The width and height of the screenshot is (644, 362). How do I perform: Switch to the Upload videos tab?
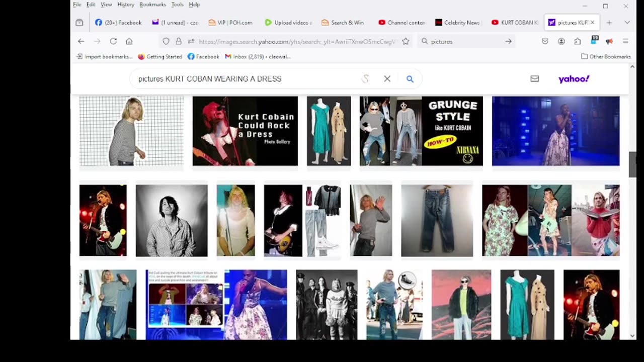(289, 23)
